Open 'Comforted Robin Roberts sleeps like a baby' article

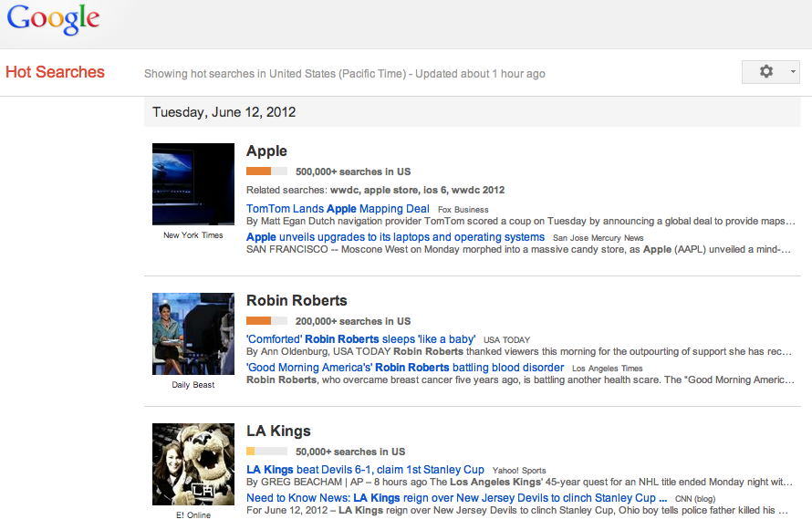click(x=360, y=339)
